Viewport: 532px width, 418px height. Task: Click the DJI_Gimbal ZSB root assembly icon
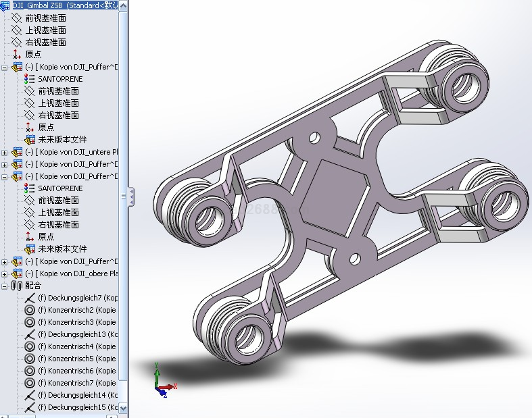[5, 5]
